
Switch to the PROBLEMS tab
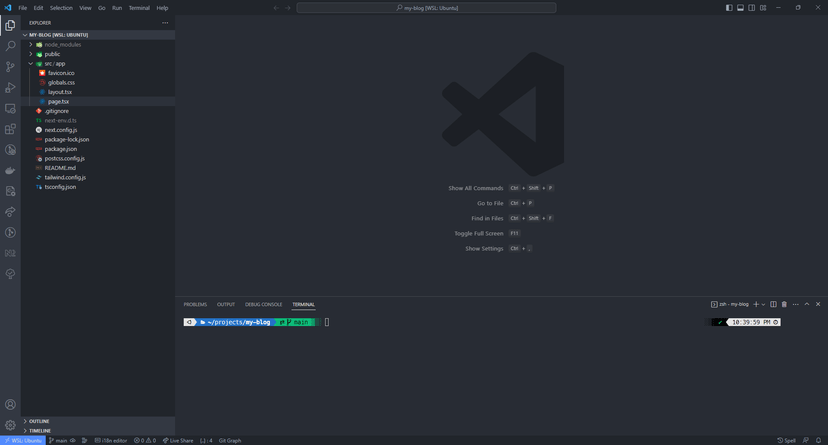pos(195,305)
